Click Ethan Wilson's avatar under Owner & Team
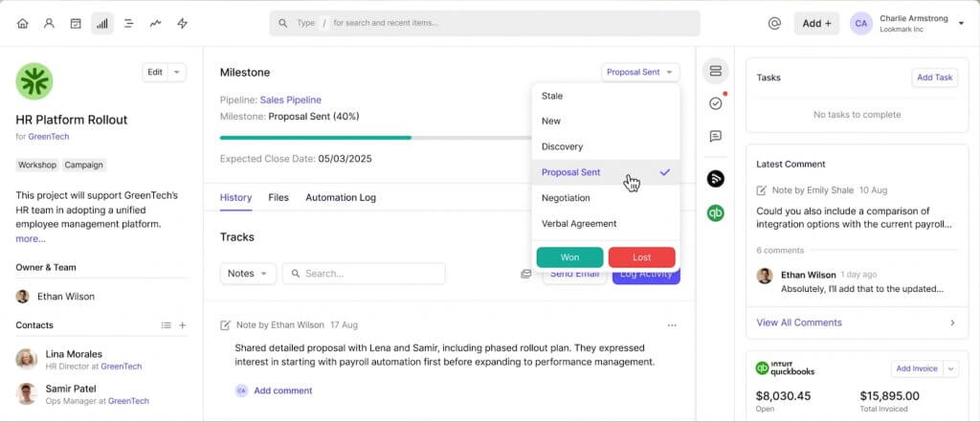Image resolution: width=980 pixels, height=422 pixels. pos(23,297)
